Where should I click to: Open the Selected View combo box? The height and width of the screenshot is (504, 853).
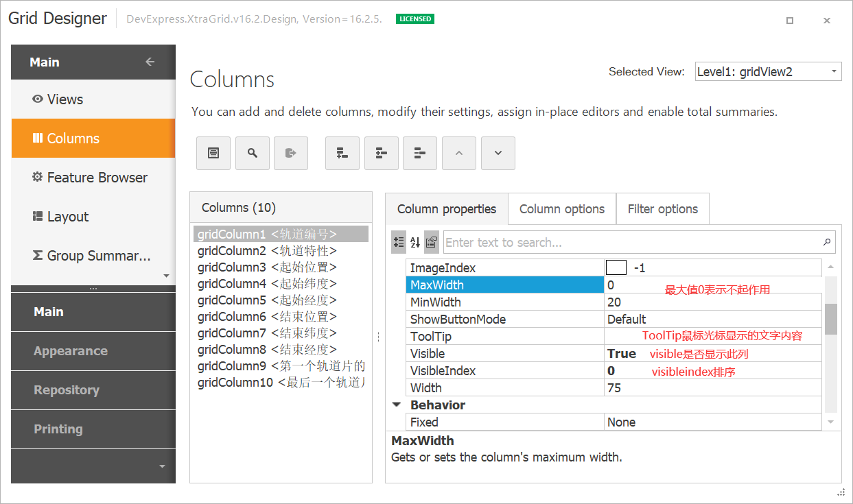769,71
